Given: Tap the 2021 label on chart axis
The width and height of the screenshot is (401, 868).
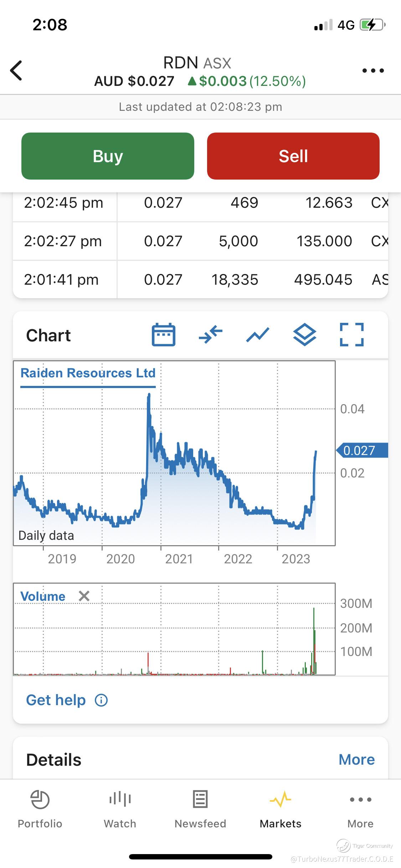Looking at the screenshot, I should (x=179, y=559).
